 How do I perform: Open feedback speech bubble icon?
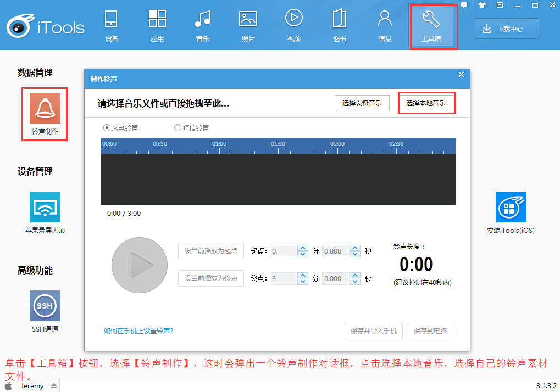(x=464, y=5)
